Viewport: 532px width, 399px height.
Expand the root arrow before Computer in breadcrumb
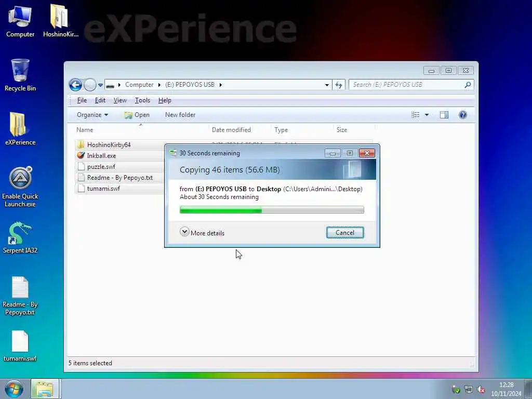(x=119, y=85)
